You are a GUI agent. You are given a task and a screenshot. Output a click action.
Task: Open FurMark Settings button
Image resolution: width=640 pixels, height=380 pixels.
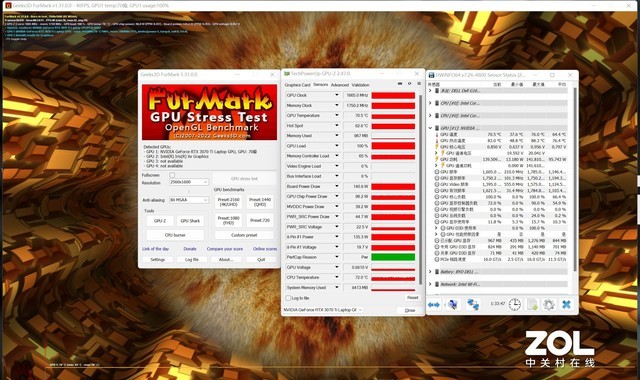158,260
